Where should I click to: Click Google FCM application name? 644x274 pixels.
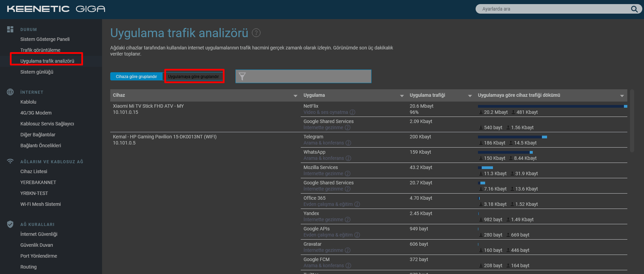316,259
